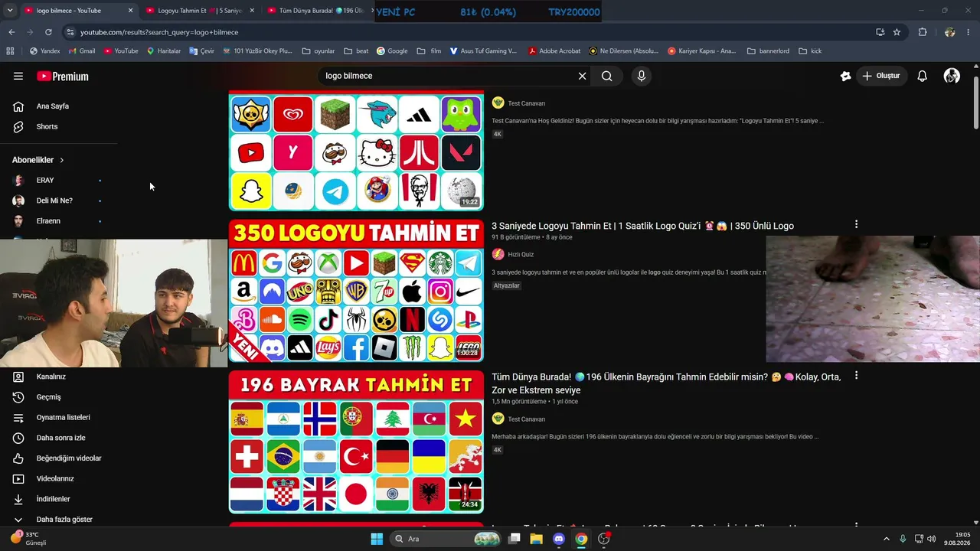The height and width of the screenshot is (551, 980).
Task: Open the beat bookmark folder
Action: pyautogui.click(x=356, y=51)
